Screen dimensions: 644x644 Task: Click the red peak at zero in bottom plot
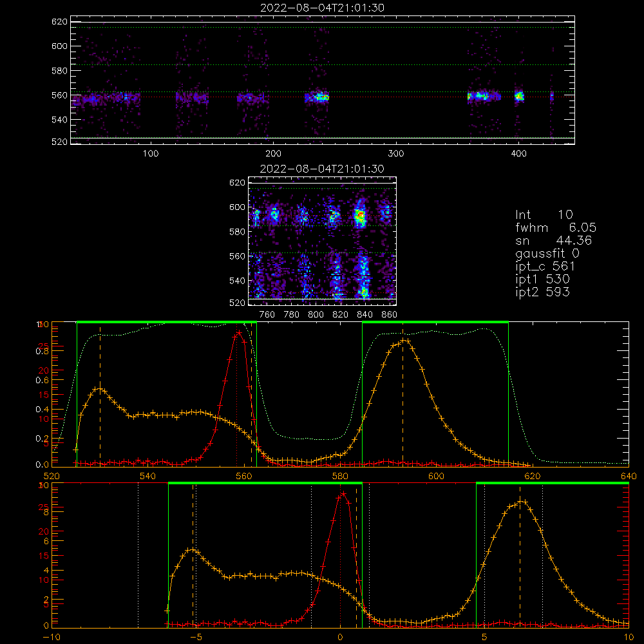coord(343,494)
